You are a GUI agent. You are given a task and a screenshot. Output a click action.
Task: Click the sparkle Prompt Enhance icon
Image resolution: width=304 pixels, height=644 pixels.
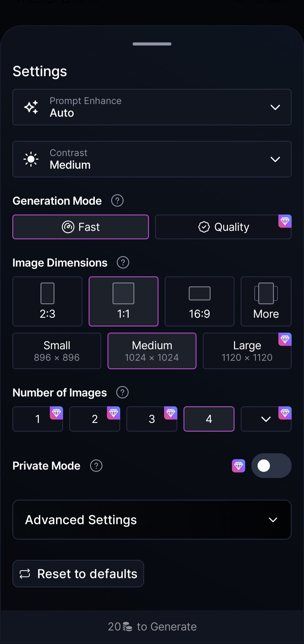coord(31,107)
